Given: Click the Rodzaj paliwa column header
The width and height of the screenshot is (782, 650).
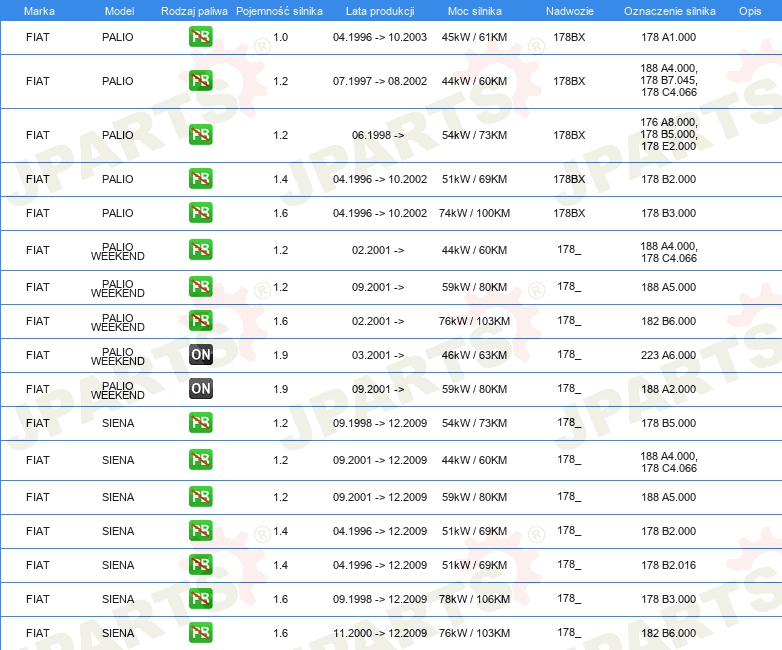Looking at the screenshot, I should tap(194, 11).
